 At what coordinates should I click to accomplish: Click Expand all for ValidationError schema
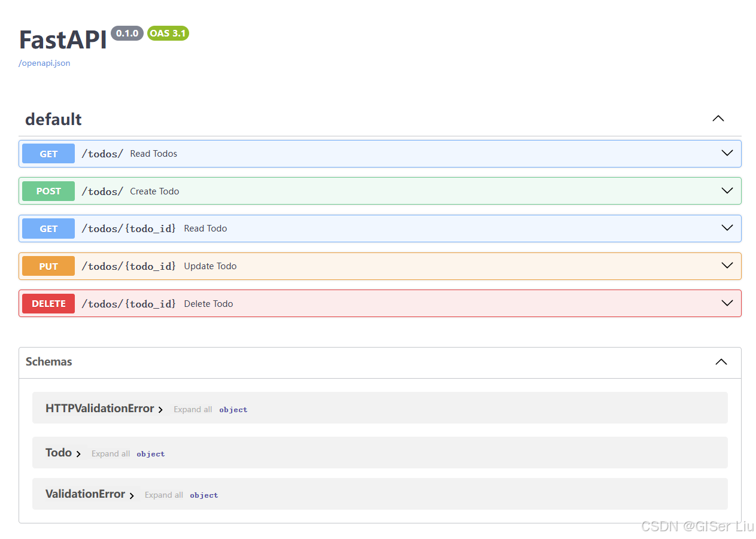tap(163, 495)
